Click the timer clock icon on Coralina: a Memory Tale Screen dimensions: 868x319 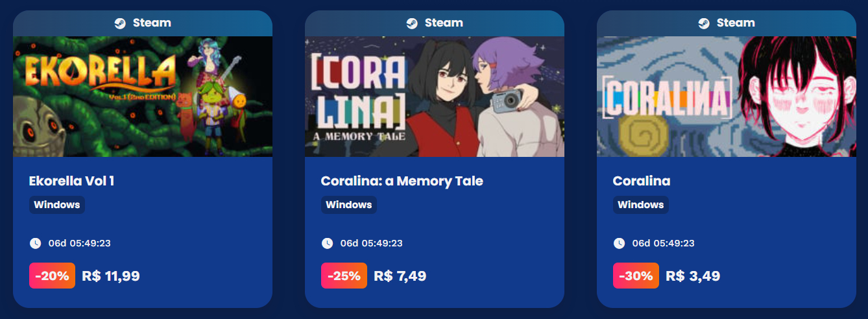[x=327, y=243]
